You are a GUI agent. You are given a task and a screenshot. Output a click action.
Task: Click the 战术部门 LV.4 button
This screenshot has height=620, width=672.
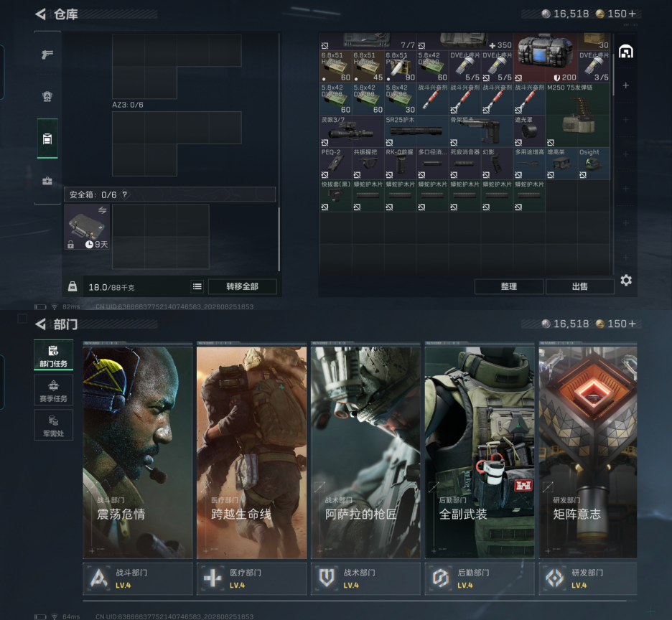pyautogui.click(x=365, y=578)
